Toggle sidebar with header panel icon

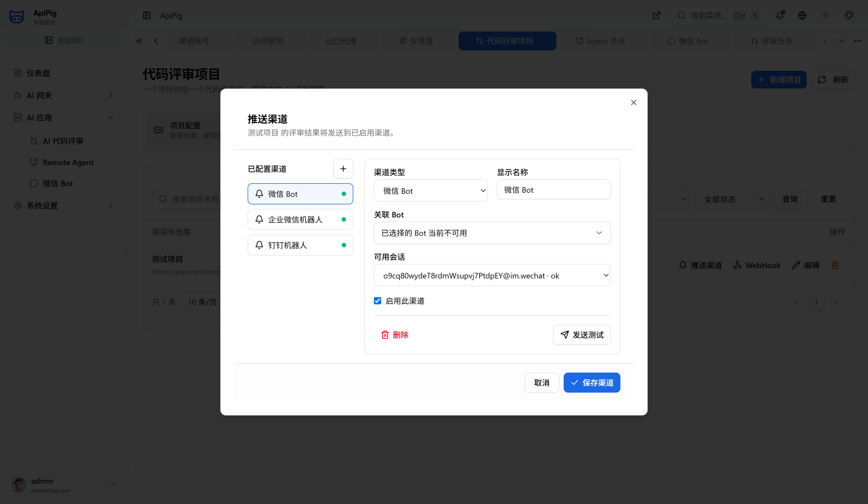147,16
